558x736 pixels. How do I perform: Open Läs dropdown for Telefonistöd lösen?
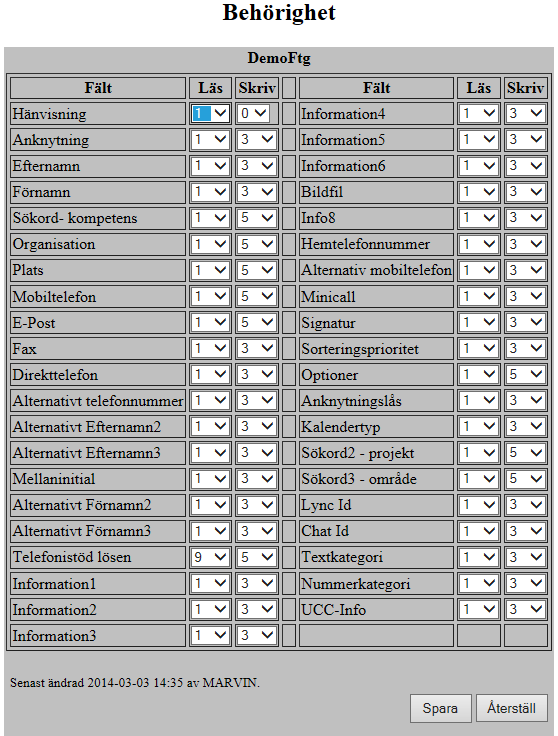pyautogui.click(x=210, y=557)
